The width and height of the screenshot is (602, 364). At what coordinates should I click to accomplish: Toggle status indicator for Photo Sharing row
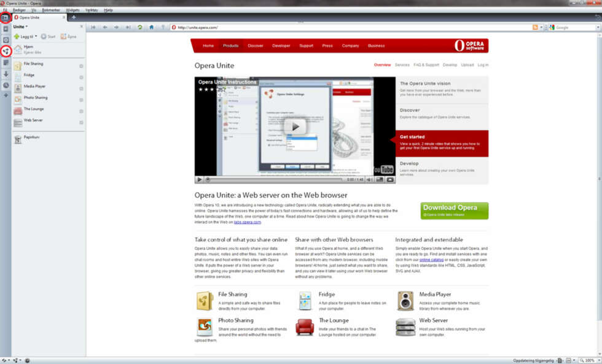[81, 99]
